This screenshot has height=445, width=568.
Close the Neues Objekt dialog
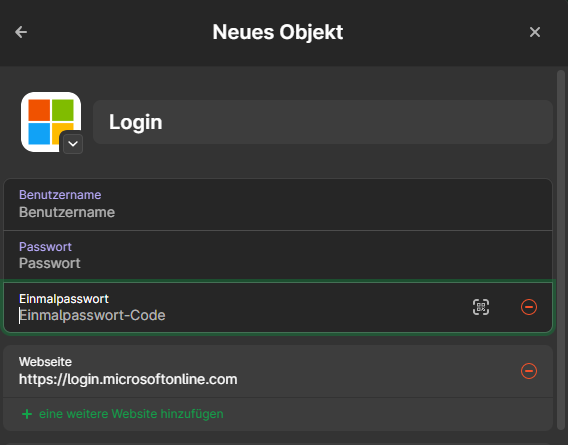[535, 32]
